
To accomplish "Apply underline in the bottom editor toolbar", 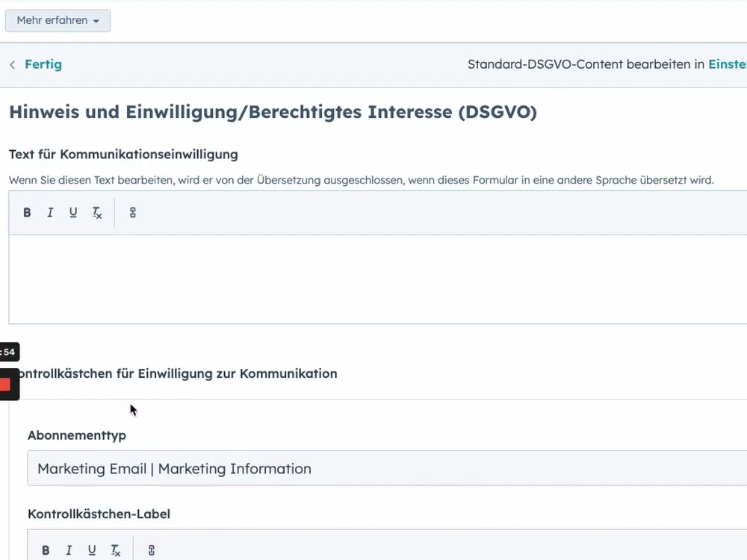I will click(91, 550).
